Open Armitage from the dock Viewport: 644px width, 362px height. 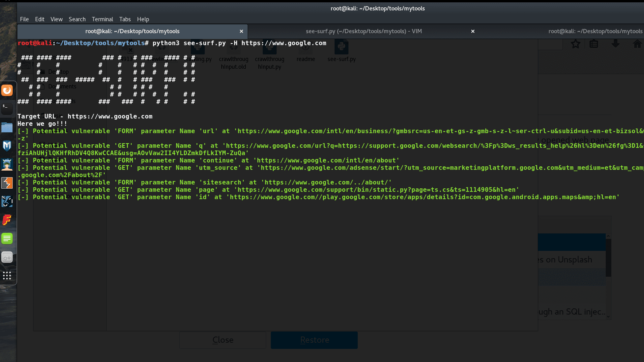pos(7,164)
